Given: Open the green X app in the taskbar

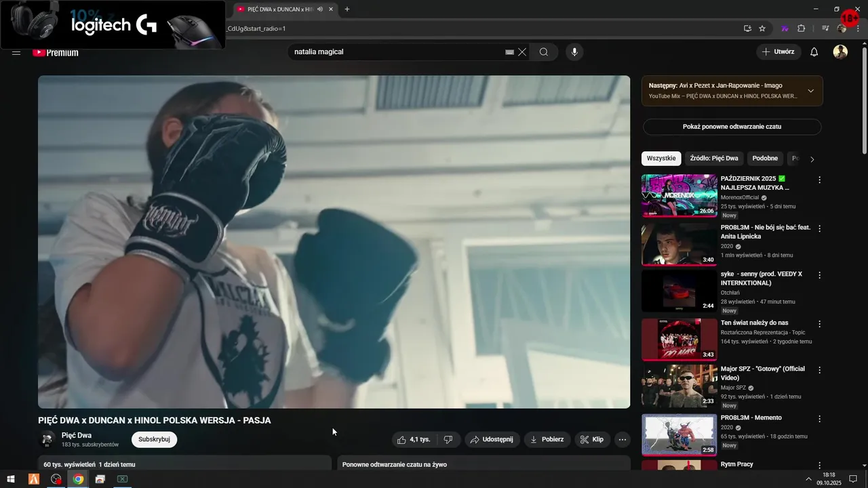Looking at the screenshot, I should [x=122, y=479].
